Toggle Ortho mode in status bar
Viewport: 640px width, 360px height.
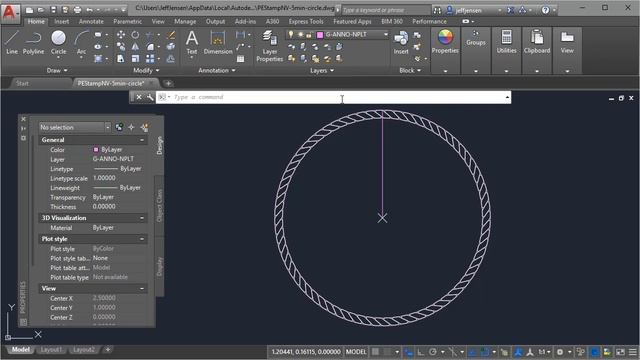[x=420, y=351]
